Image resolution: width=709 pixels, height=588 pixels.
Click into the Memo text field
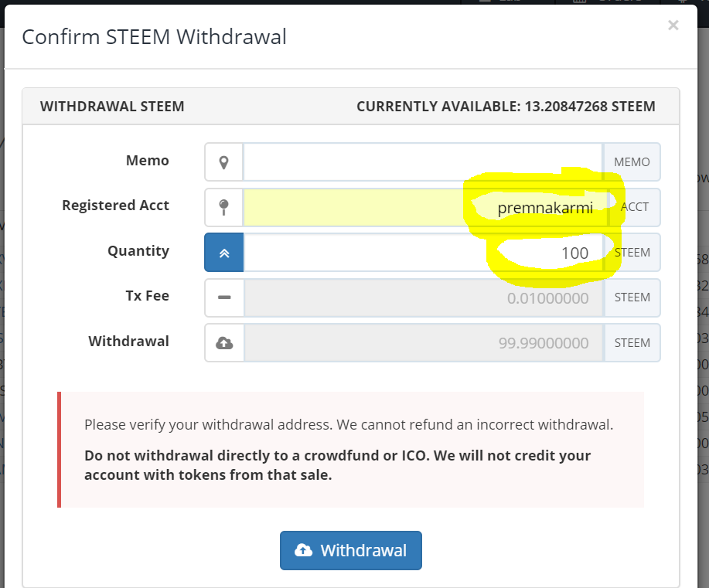coord(422,162)
